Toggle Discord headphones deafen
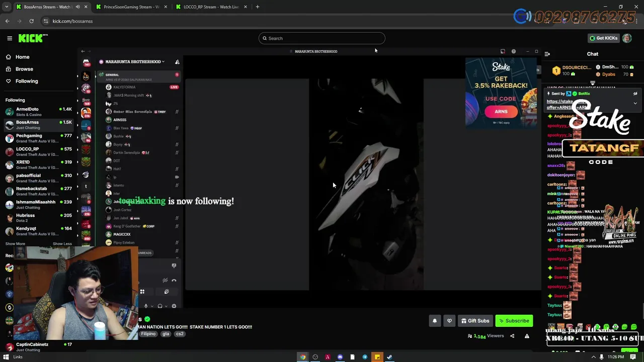The image size is (644, 362). [x=160, y=306]
